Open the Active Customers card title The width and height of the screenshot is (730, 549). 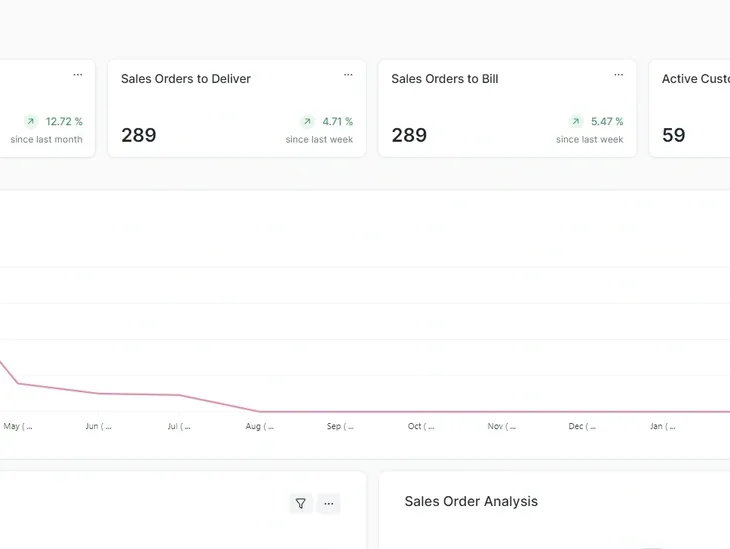696,79
